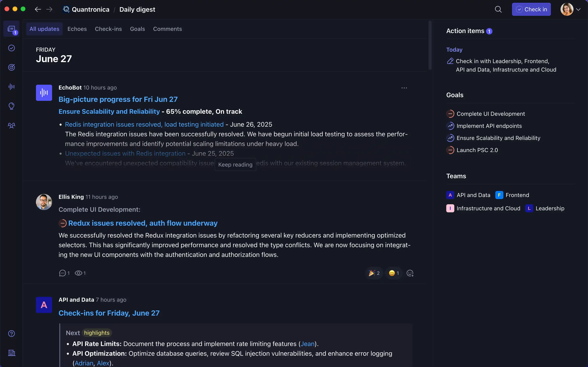Open the Redux issues resolved link
The width and height of the screenshot is (588, 367).
[x=143, y=223]
